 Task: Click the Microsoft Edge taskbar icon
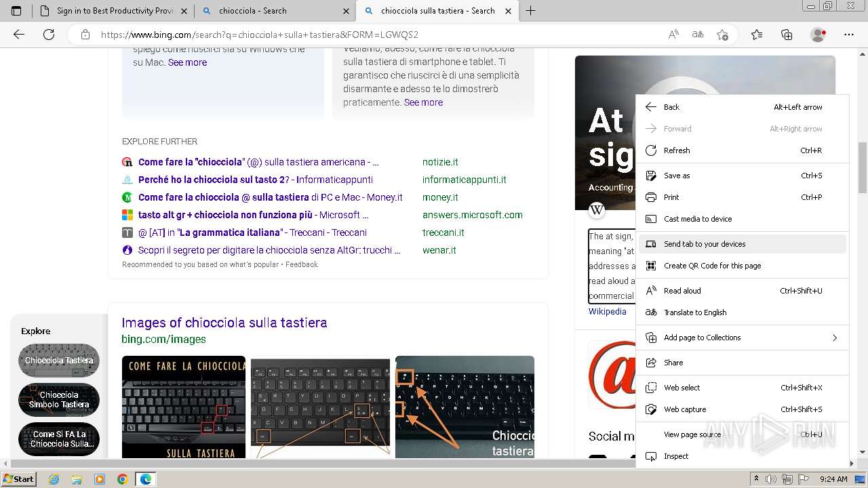click(145, 479)
